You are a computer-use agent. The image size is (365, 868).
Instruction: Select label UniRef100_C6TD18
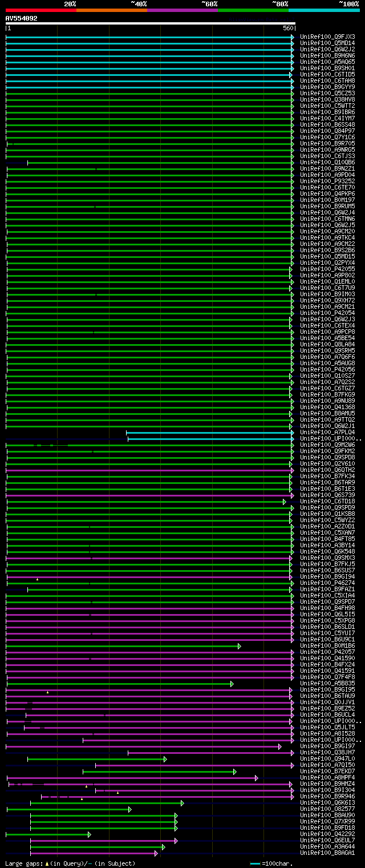(327, 501)
